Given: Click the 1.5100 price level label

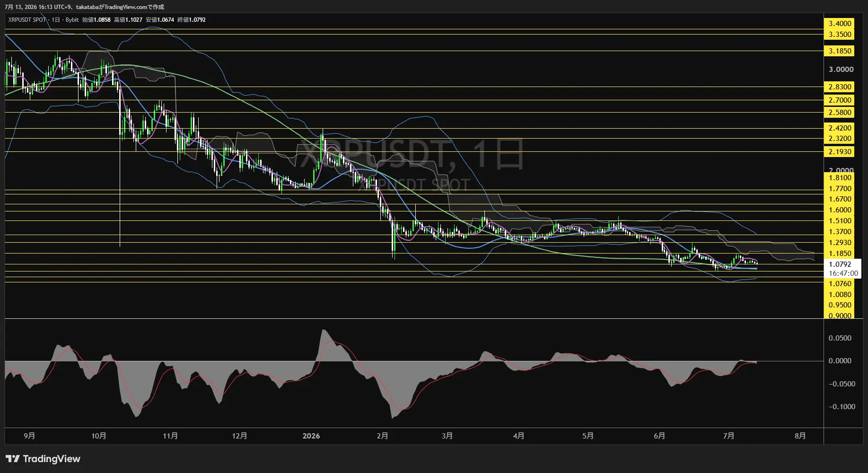Looking at the screenshot, I should click(840, 221).
